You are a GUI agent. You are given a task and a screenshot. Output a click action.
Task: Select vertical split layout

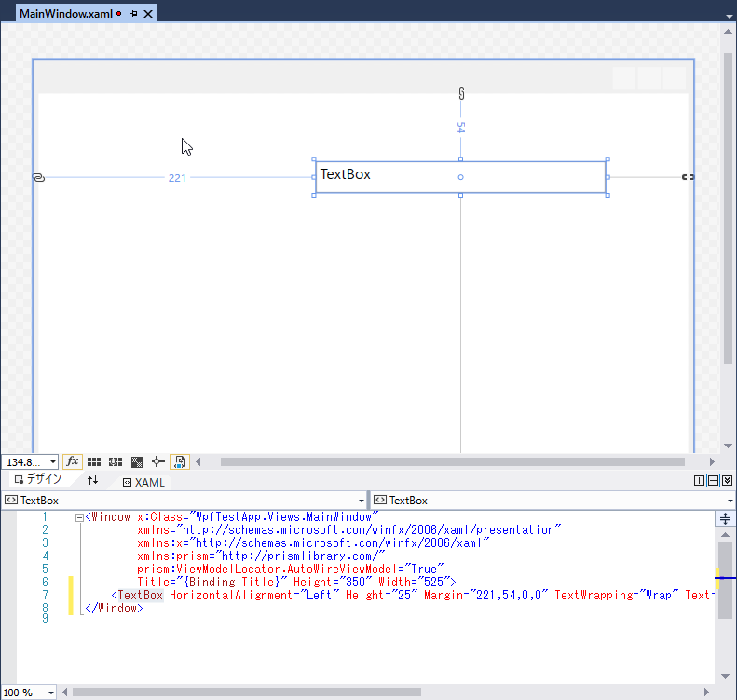click(699, 480)
